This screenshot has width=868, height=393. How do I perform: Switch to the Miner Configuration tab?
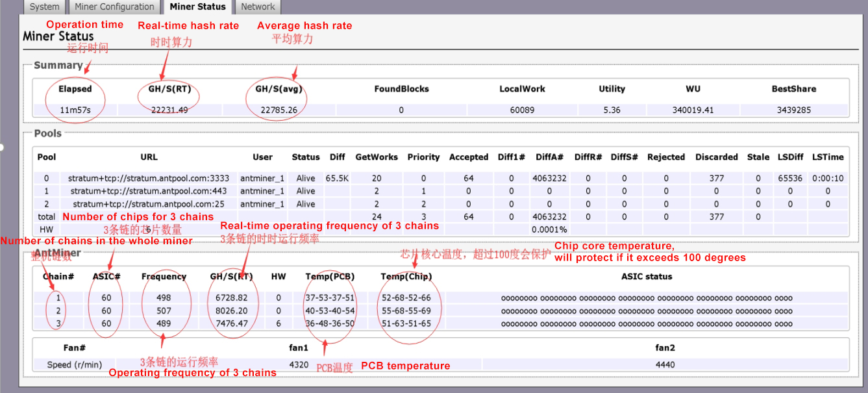(x=114, y=7)
